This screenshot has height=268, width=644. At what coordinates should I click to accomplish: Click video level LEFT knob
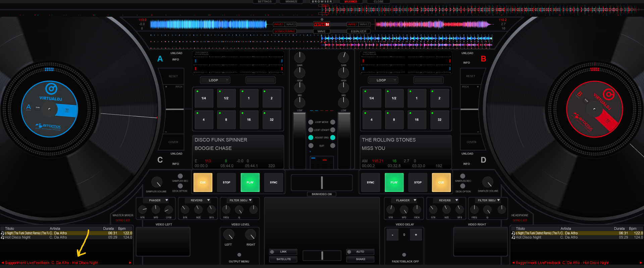click(229, 235)
